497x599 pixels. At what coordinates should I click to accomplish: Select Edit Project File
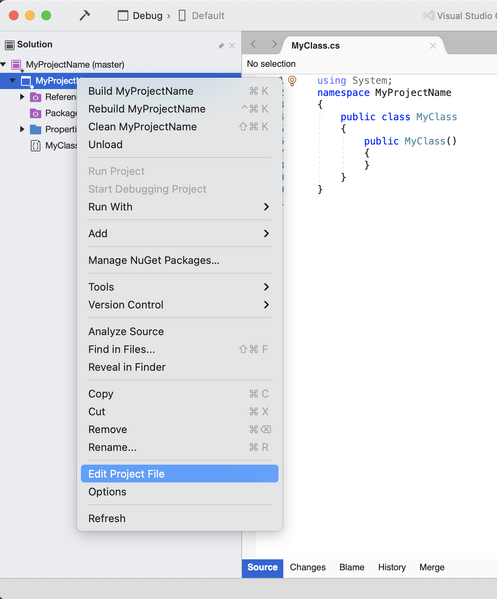pyautogui.click(x=180, y=474)
